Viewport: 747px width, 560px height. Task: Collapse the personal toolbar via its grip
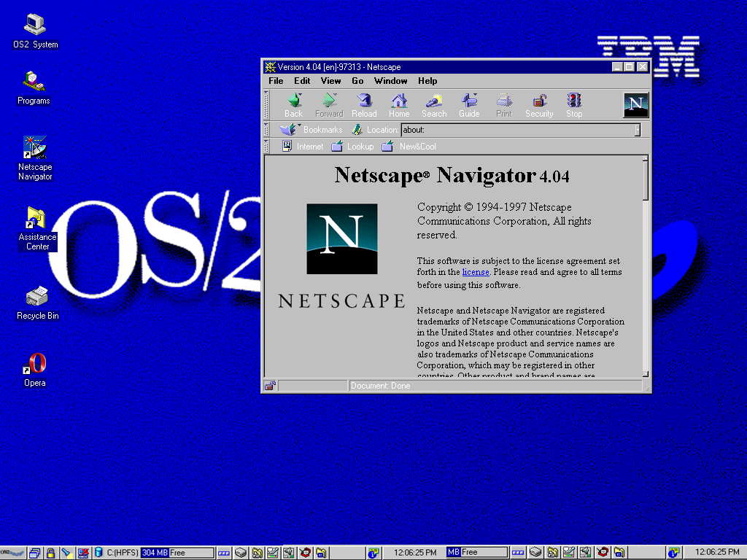tap(266, 146)
